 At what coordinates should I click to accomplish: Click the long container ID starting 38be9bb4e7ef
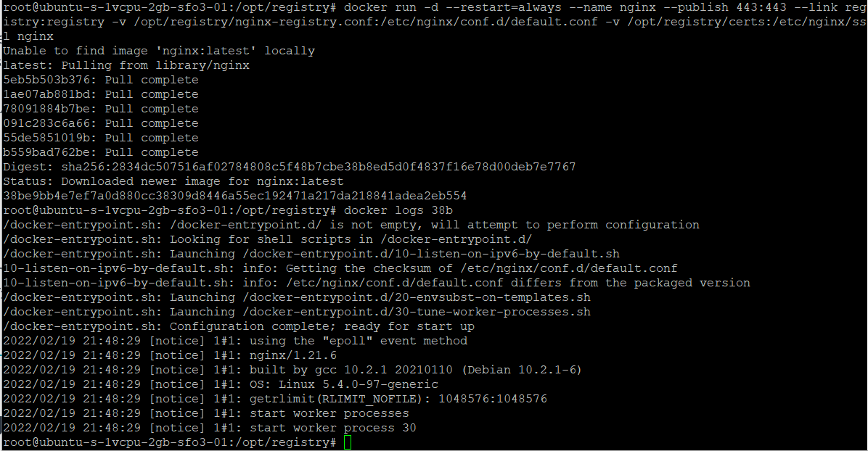234,196
